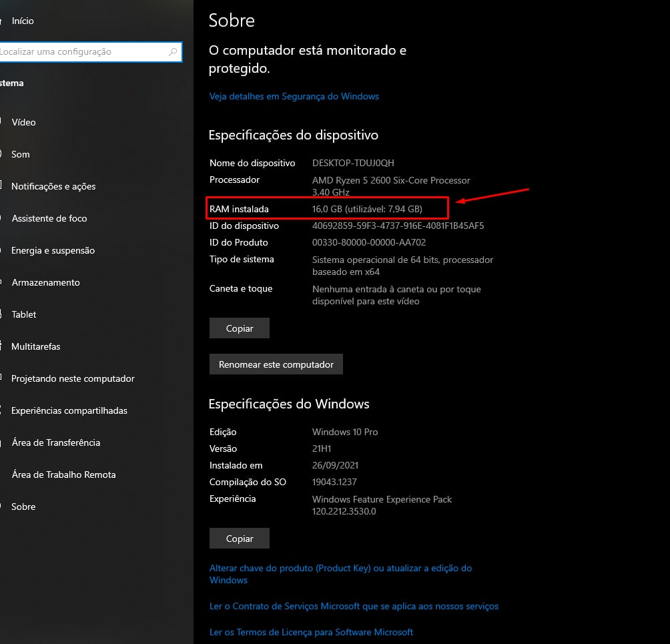Screen dimensions: 670x644
Task: Select Notificações e ações
Action: 53,186
